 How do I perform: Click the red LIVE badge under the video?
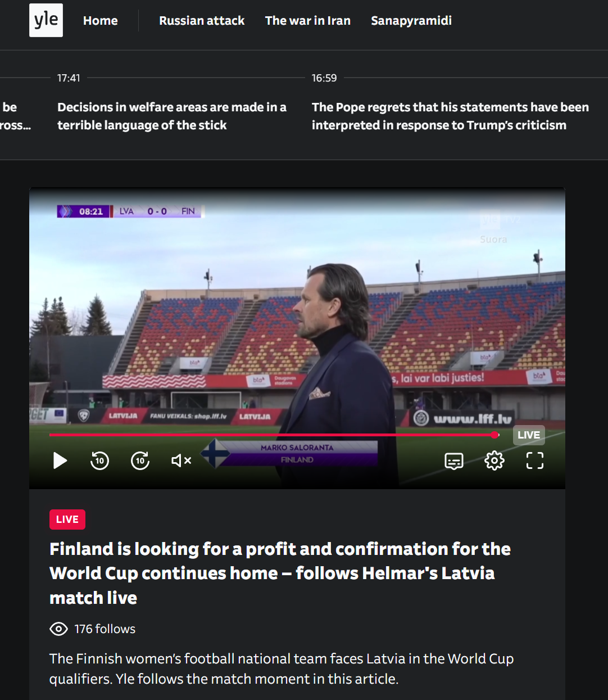(67, 520)
